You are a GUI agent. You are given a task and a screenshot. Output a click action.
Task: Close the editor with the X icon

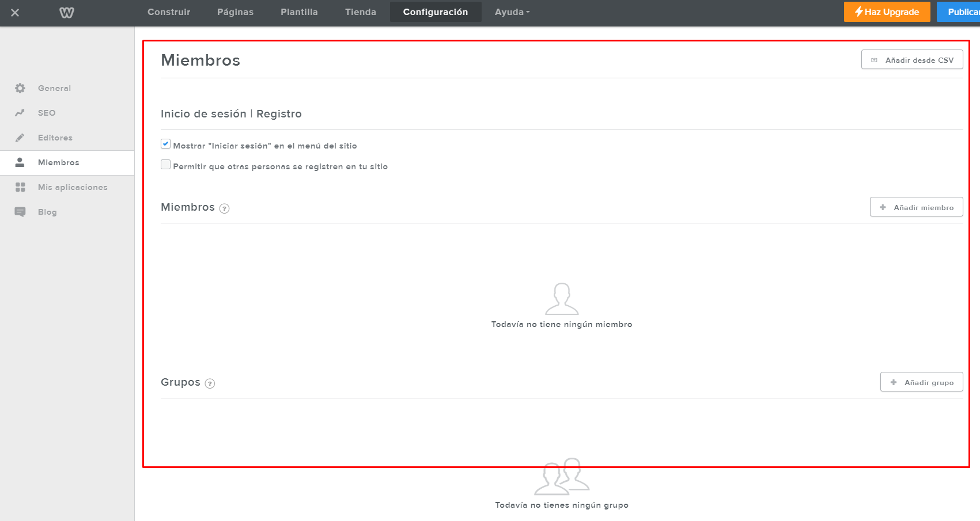(x=15, y=12)
